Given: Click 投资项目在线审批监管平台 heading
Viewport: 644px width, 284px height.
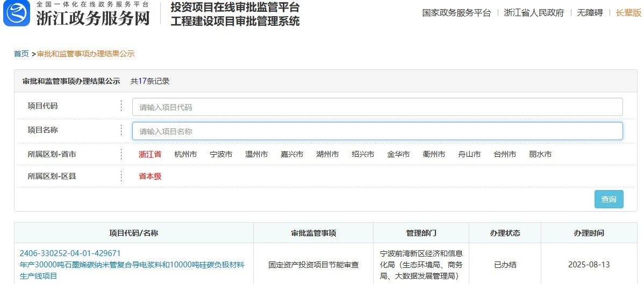Looking at the screenshot, I should coord(235,7).
